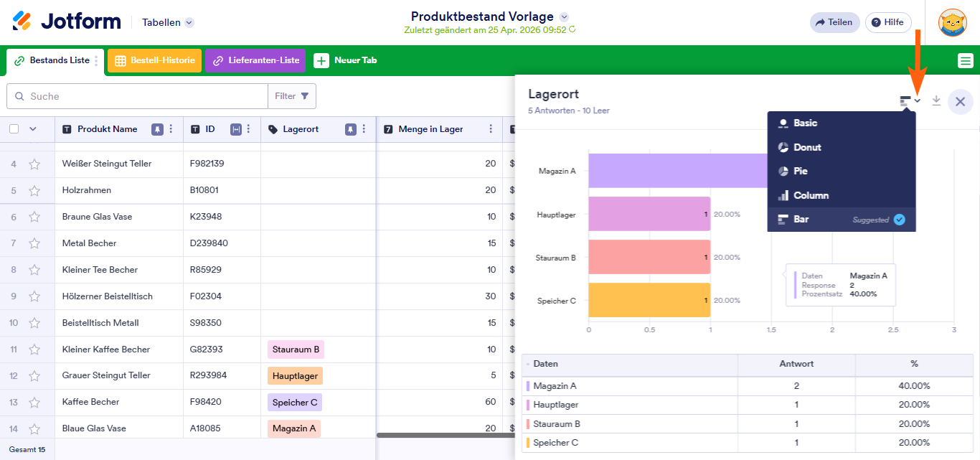The image size is (980, 460).
Task: Select Donut chart type
Action: click(x=807, y=147)
